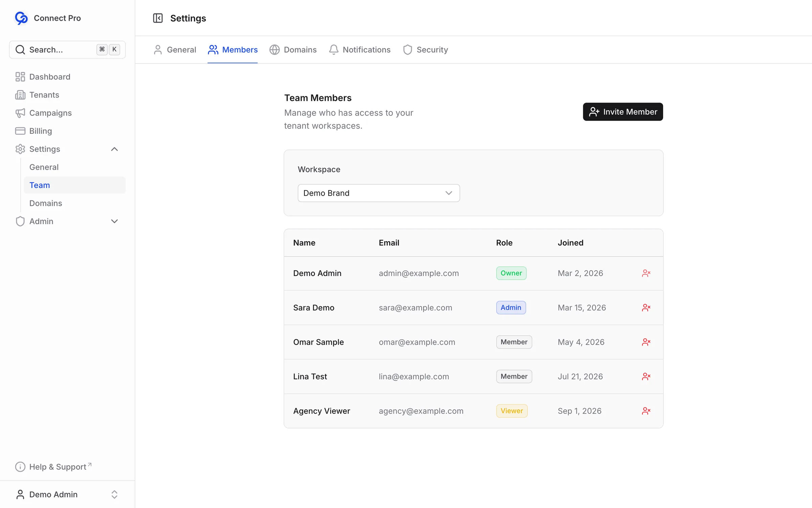
Task: Click the Campaigns megaphone icon
Action: (x=20, y=113)
